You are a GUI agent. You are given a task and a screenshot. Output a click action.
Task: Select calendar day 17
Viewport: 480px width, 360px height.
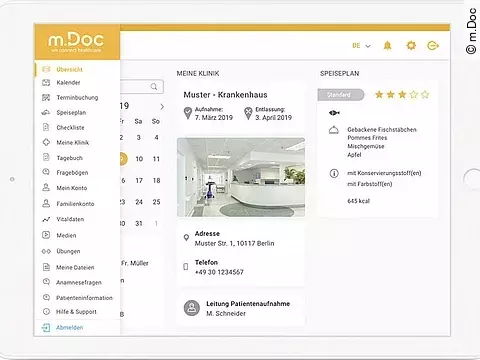(139, 180)
